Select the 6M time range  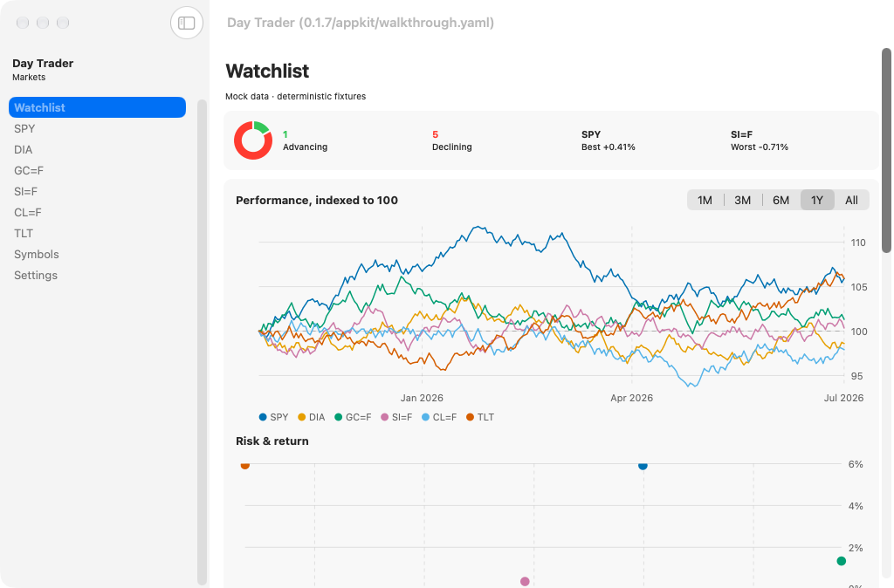pyautogui.click(x=781, y=200)
